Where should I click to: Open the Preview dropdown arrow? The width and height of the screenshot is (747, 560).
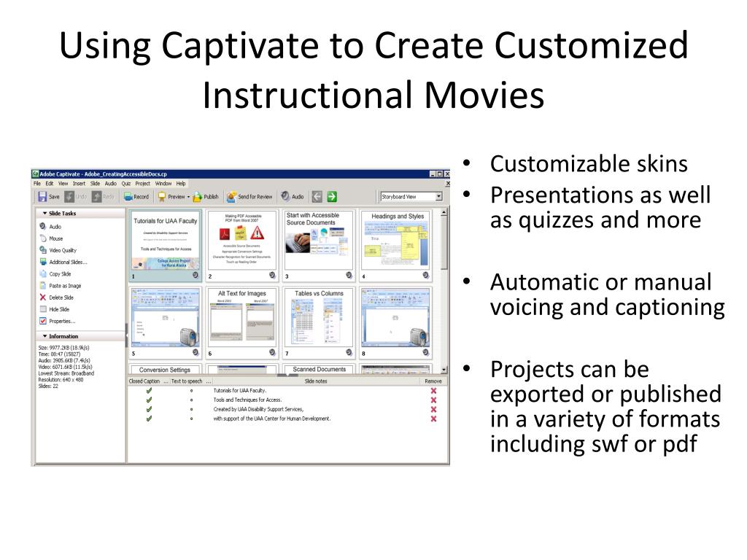click(188, 197)
